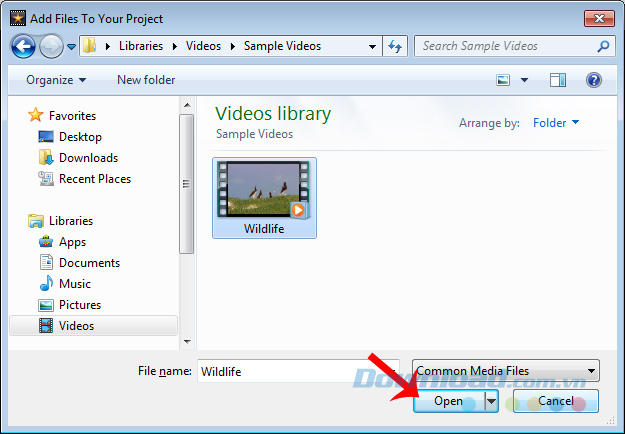Click navigation pane scroll up arrow
Viewport: 625px width, 434px height.
click(x=187, y=105)
